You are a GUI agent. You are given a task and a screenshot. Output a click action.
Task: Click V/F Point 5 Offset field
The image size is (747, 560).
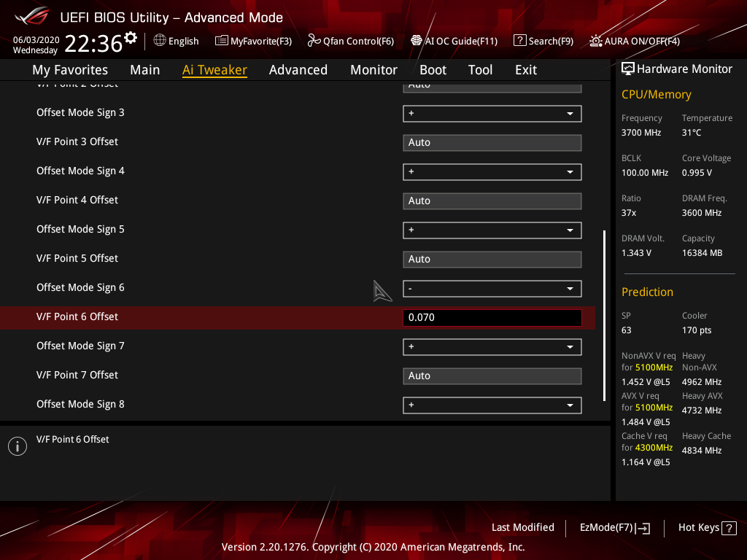[x=492, y=260]
